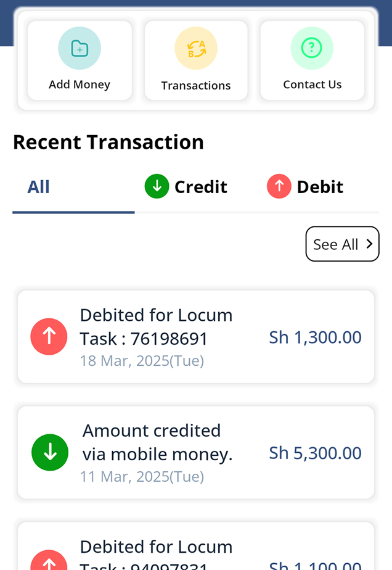Open Amount credited via mobile money entry

196,453
